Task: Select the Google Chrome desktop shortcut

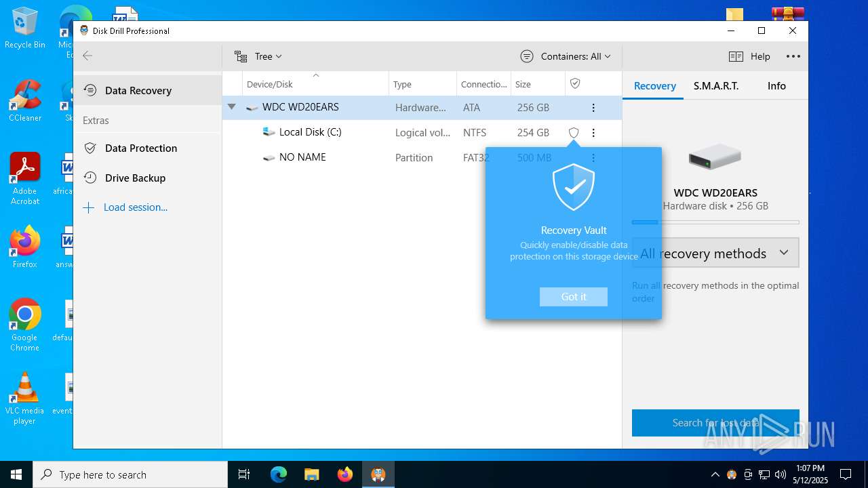Action: tap(25, 325)
